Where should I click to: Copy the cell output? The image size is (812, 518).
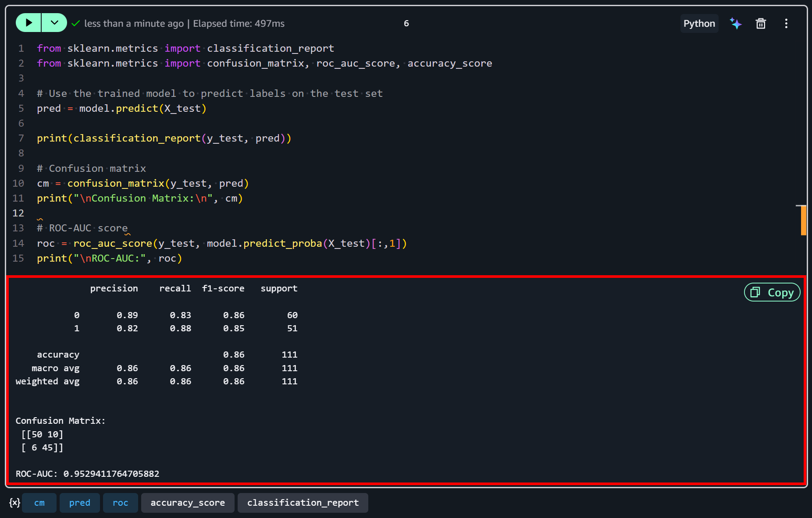pos(772,292)
